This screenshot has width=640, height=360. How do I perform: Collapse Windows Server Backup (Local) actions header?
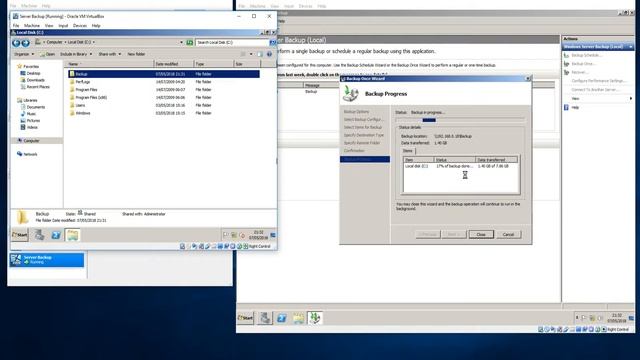click(631, 47)
